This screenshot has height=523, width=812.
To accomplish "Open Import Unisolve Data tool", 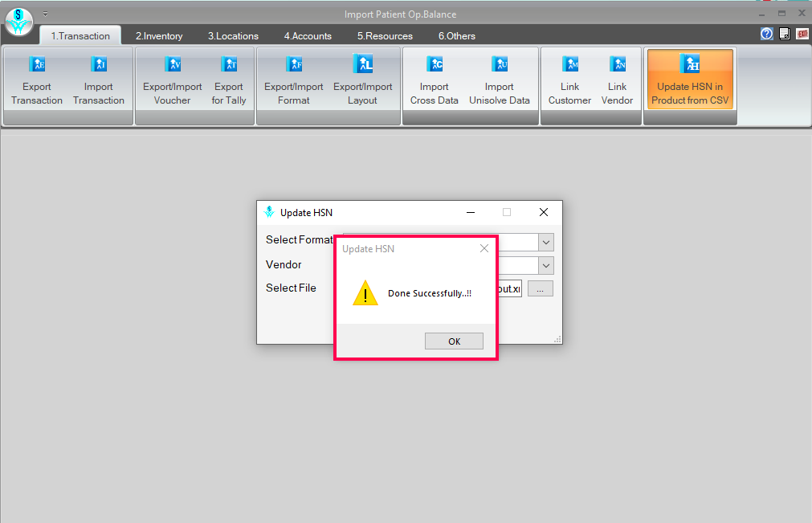I will point(499,79).
